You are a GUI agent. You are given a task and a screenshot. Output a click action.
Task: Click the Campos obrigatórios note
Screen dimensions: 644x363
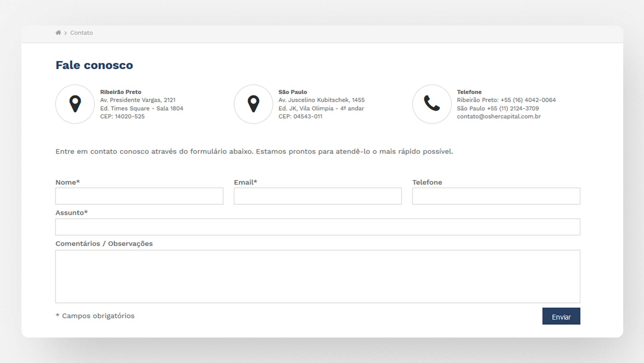(x=95, y=316)
